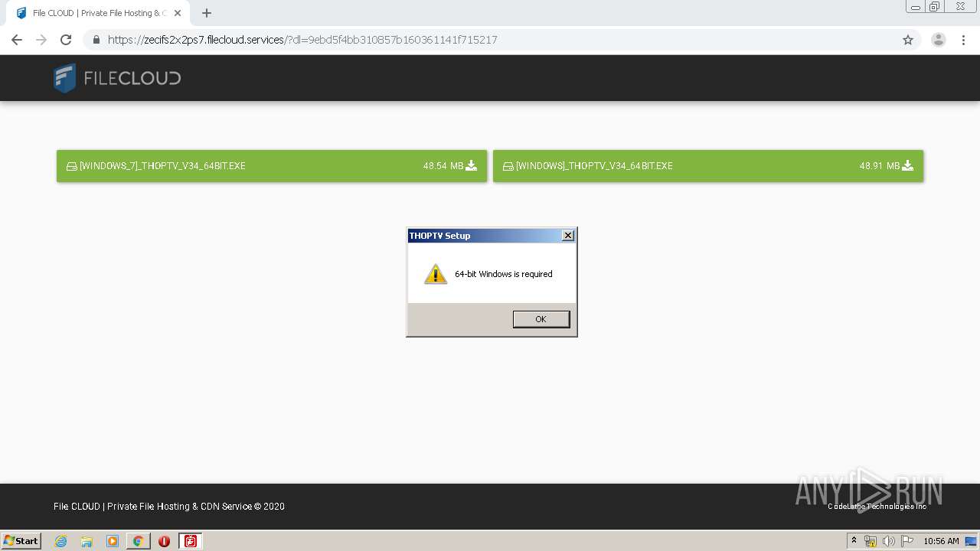Open the red Opera taskbar icon
This screenshot has width=980, height=551.
164,541
